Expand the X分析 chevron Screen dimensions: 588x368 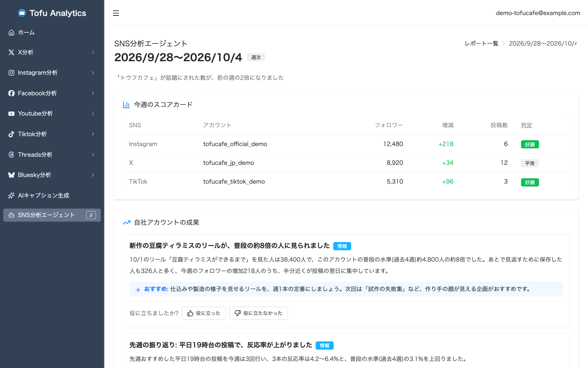coord(93,52)
